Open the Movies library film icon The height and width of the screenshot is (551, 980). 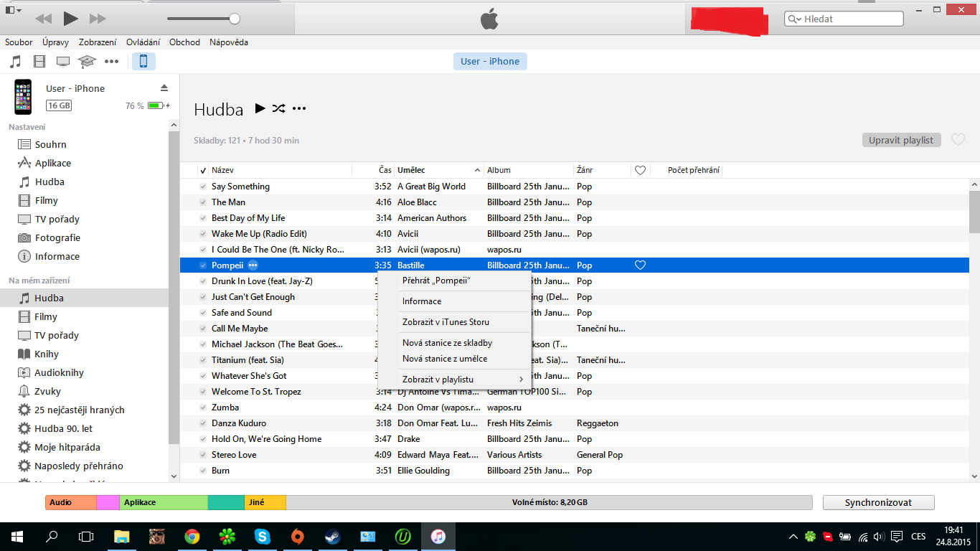click(x=39, y=61)
